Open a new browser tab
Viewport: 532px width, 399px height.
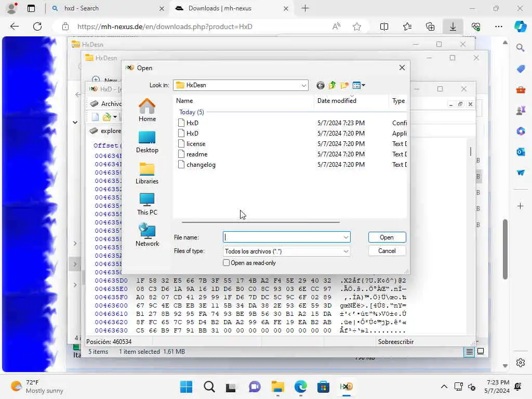(305, 8)
